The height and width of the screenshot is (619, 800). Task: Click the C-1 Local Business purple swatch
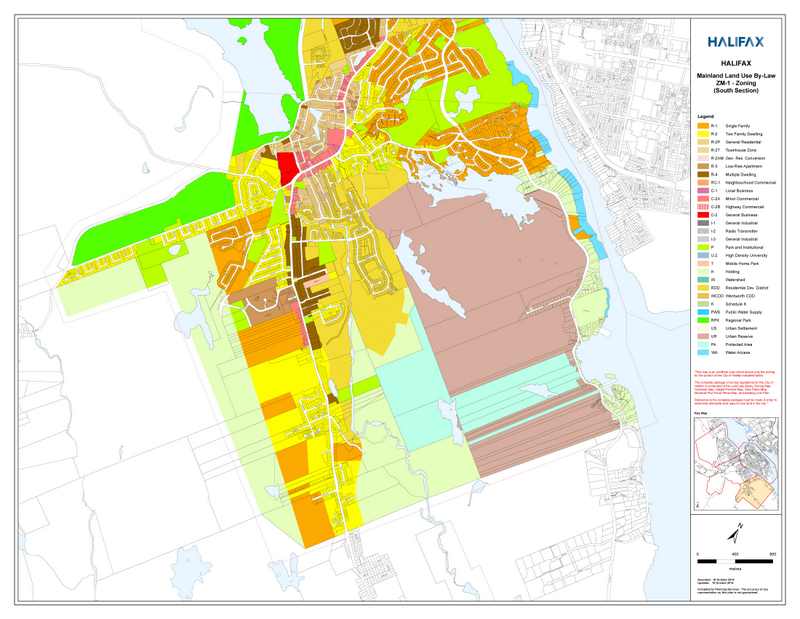coord(703,190)
